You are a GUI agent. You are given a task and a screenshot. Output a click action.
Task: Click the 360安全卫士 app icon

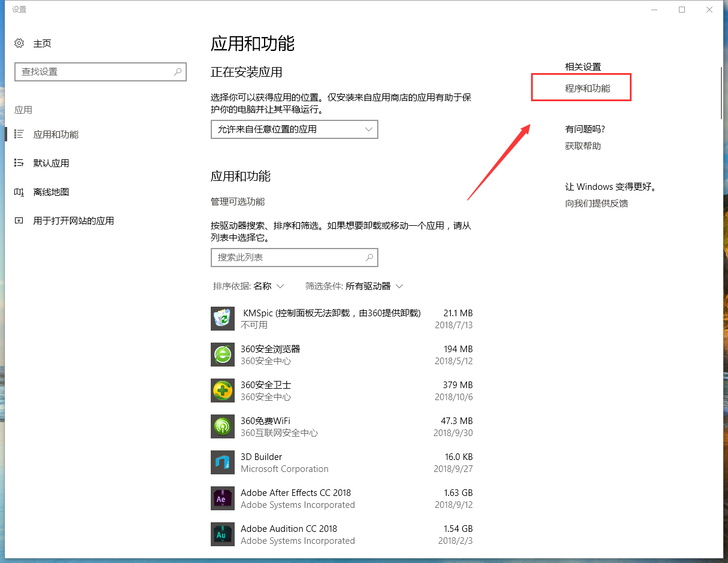tap(222, 391)
